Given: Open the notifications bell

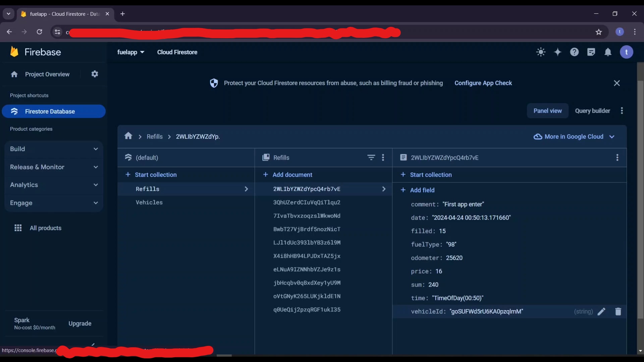Looking at the screenshot, I should [x=608, y=52].
